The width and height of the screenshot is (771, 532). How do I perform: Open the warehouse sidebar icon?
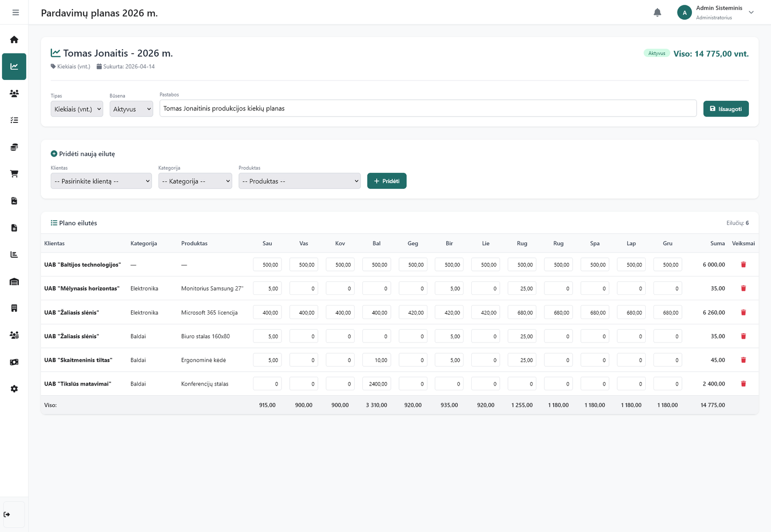pos(14,282)
